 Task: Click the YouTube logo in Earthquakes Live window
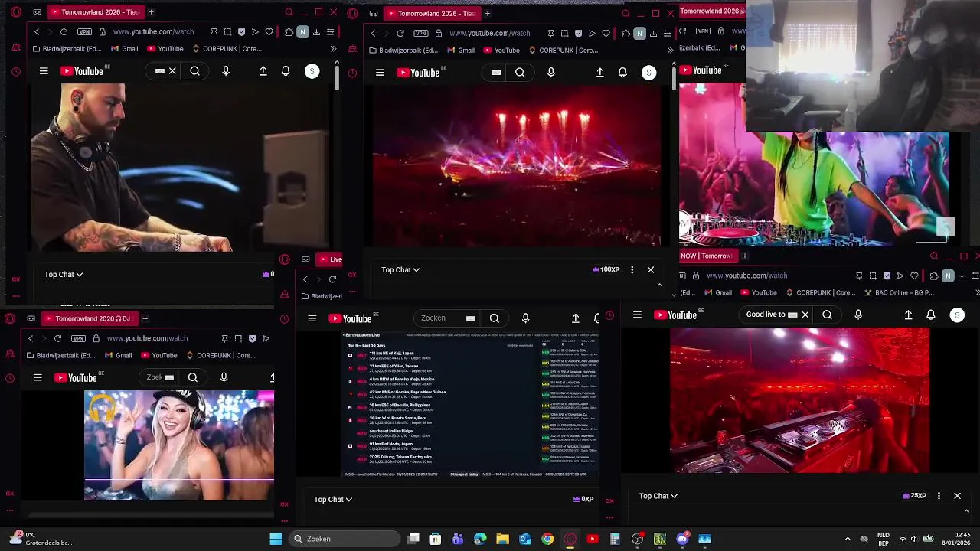(351, 318)
